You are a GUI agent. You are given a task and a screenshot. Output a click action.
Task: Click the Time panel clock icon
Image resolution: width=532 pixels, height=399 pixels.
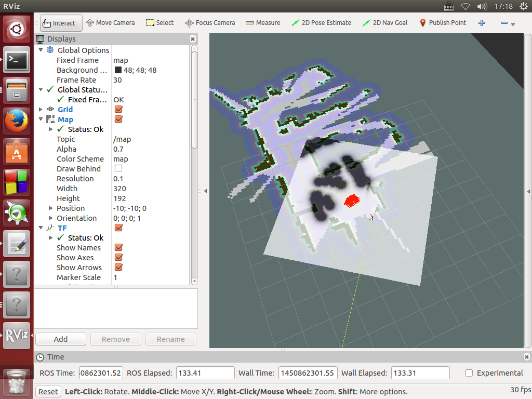point(40,357)
